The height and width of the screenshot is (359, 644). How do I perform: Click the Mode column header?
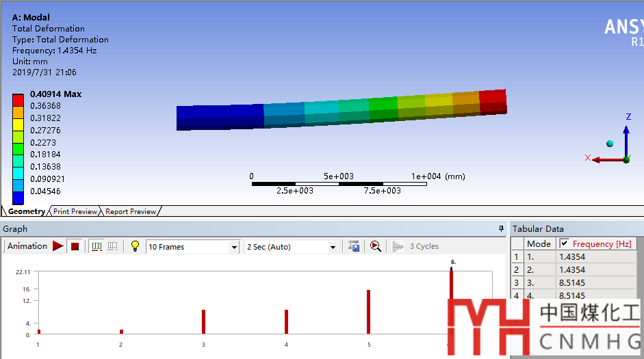539,243
